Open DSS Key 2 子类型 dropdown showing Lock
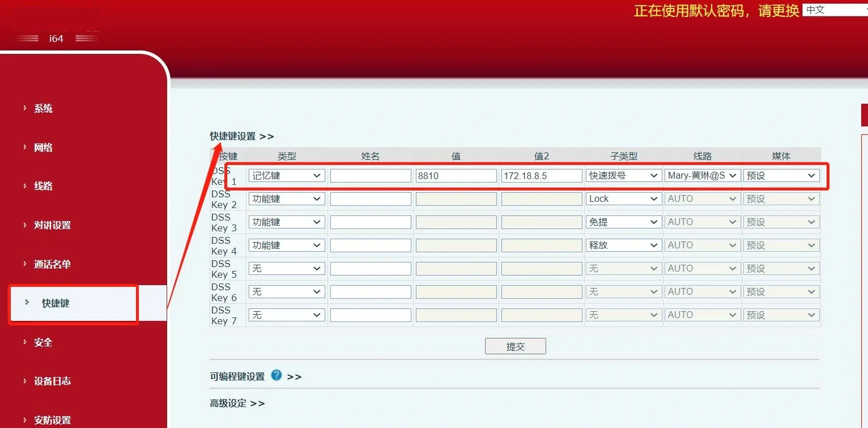 pyautogui.click(x=623, y=199)
